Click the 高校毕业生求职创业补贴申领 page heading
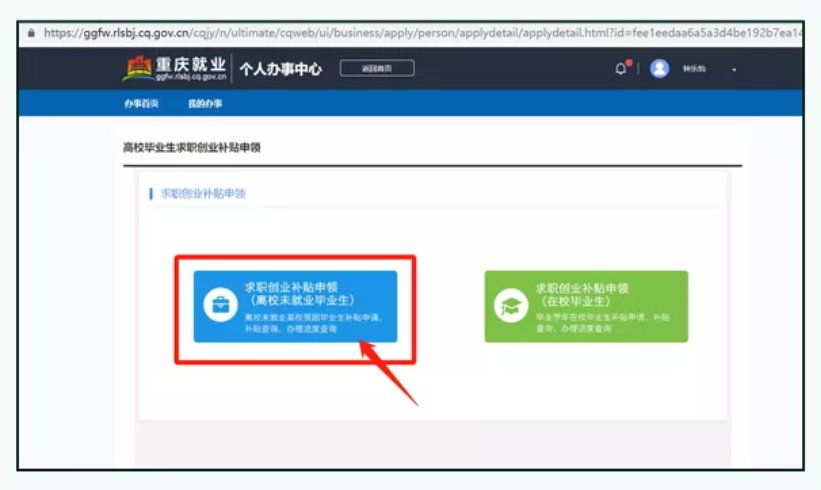The width and height of the screenshot is (821, 490). [192, 147]
